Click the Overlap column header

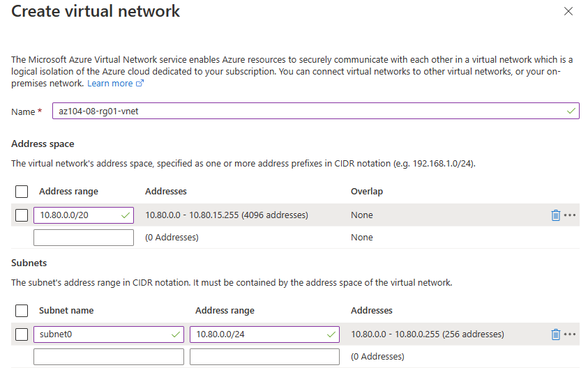(x=367, y=192)
